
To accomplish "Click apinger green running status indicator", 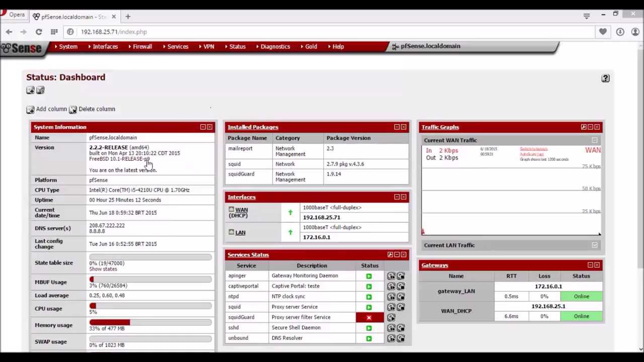I will point(369,276).
